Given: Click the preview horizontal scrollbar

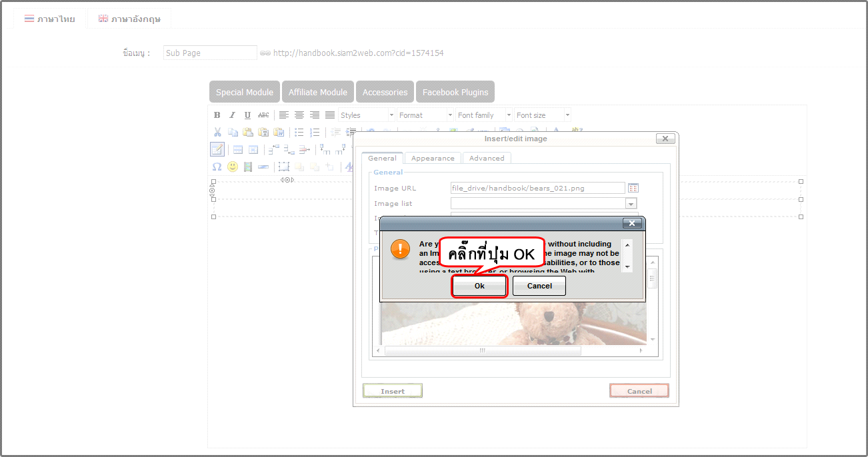Looking at the screenshot, I should (483, 350).
